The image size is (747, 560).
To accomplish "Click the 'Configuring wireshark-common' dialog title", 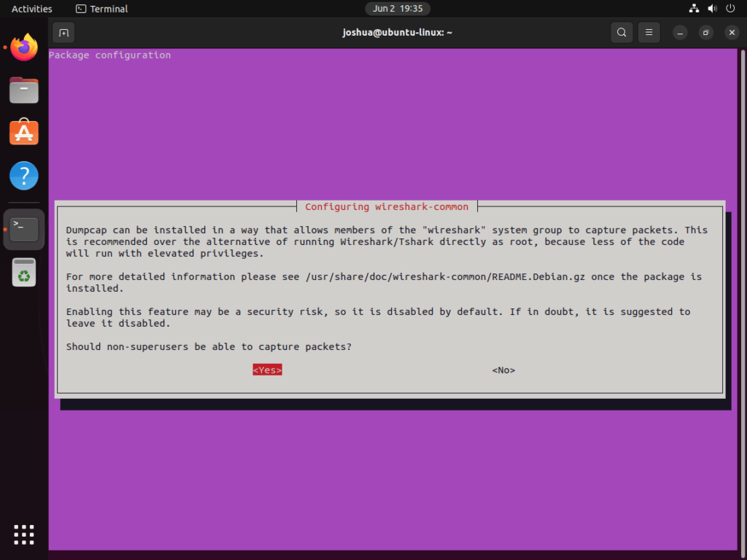I will pyautogui.click(x=387, y=206).
